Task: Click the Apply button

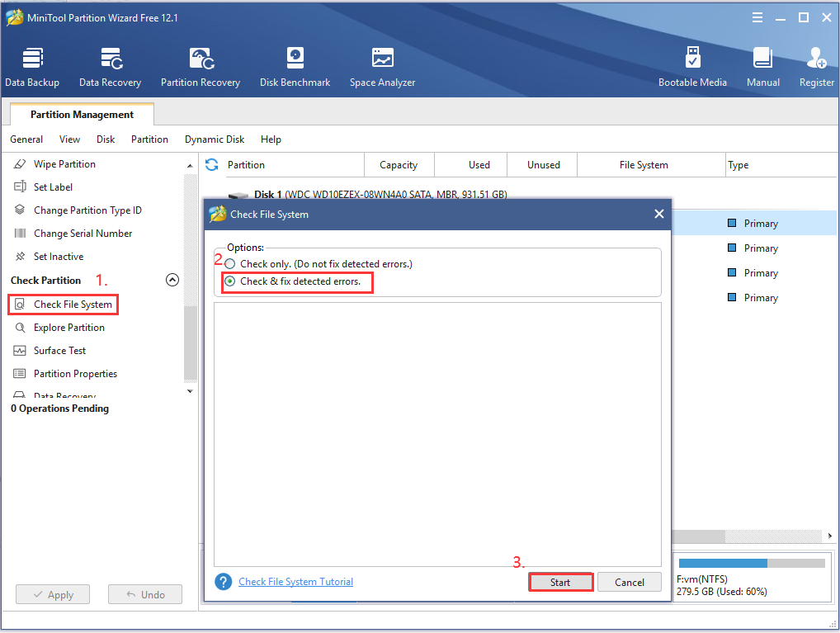Action: pos(53,594)
